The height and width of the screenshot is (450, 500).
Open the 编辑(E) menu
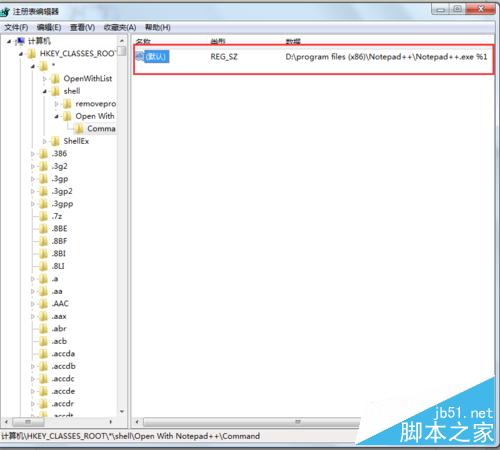(49, 27)
